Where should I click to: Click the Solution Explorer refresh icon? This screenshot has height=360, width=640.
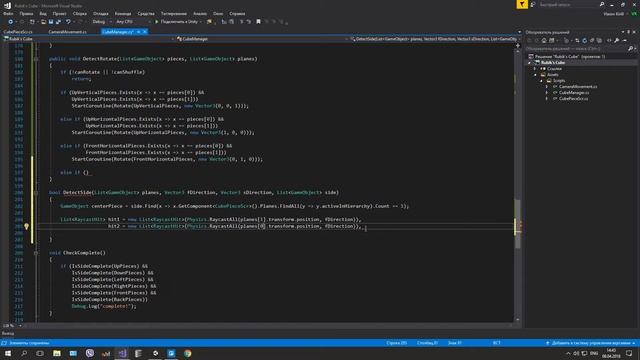coord(584,40)
